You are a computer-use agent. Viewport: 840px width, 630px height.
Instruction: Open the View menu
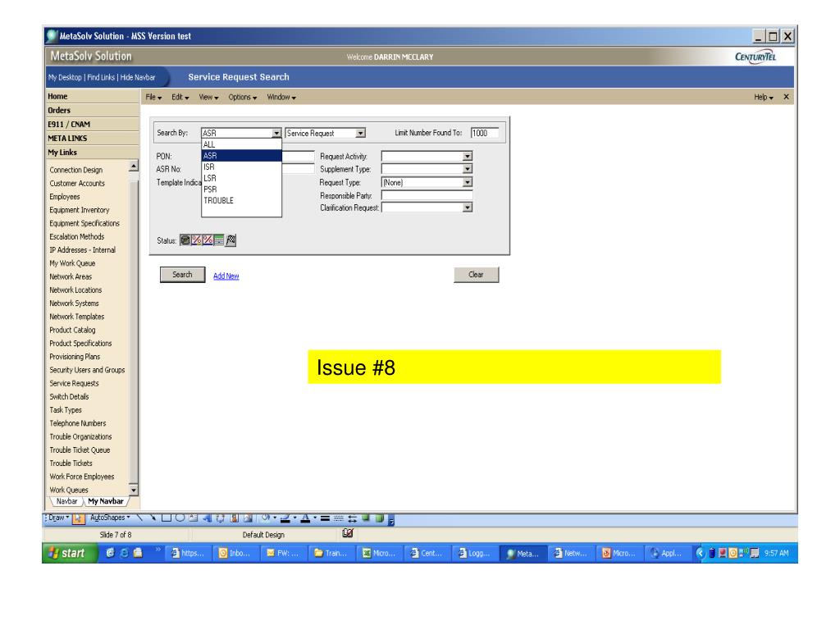208,97
